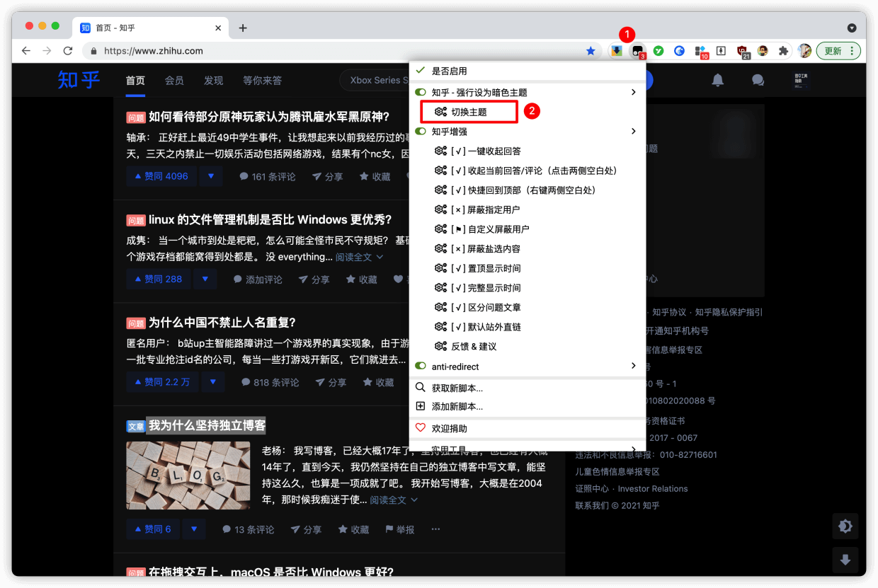The image size is (878, 588).
Task: Click the 知乎 logo
Action: [79, 80]
